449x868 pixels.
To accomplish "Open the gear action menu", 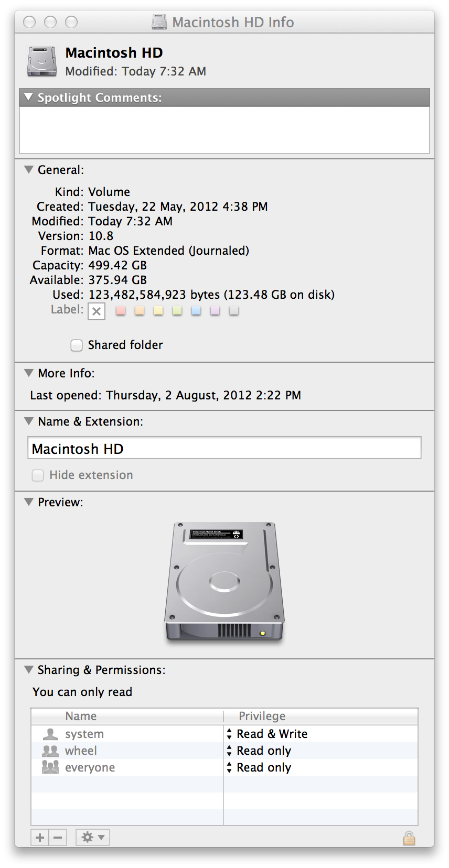I will tap(93, 838).
